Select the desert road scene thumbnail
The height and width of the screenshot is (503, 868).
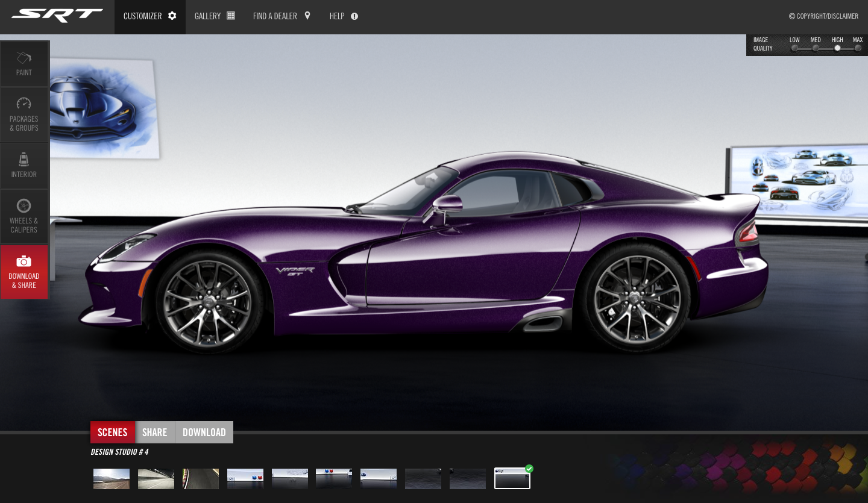(x=112, y=479)
